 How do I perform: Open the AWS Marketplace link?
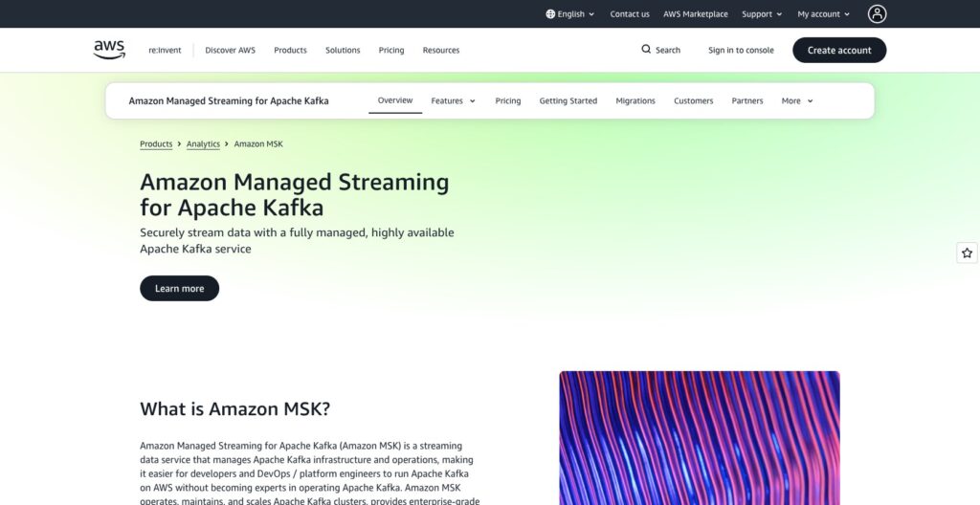pos(696,13)
